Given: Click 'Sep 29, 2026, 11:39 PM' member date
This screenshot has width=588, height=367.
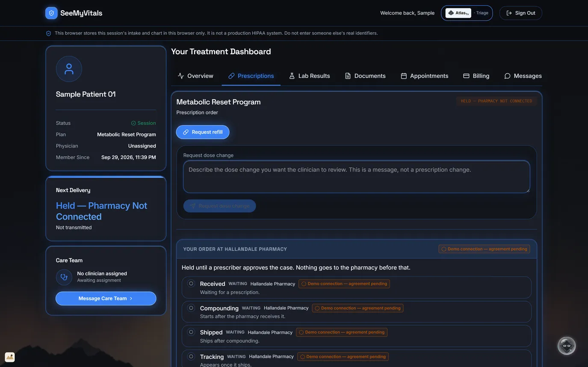Looking at the screenshot, I should (x=129, y=157).
